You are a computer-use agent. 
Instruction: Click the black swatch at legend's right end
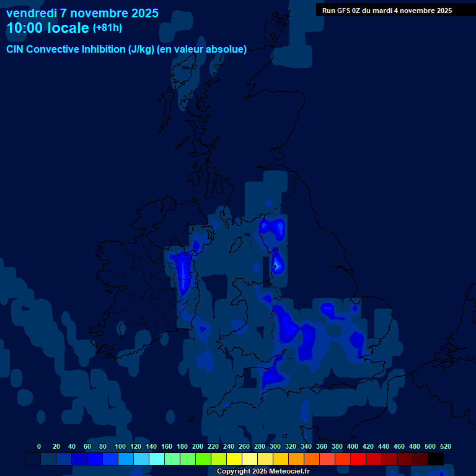[436, 459]
